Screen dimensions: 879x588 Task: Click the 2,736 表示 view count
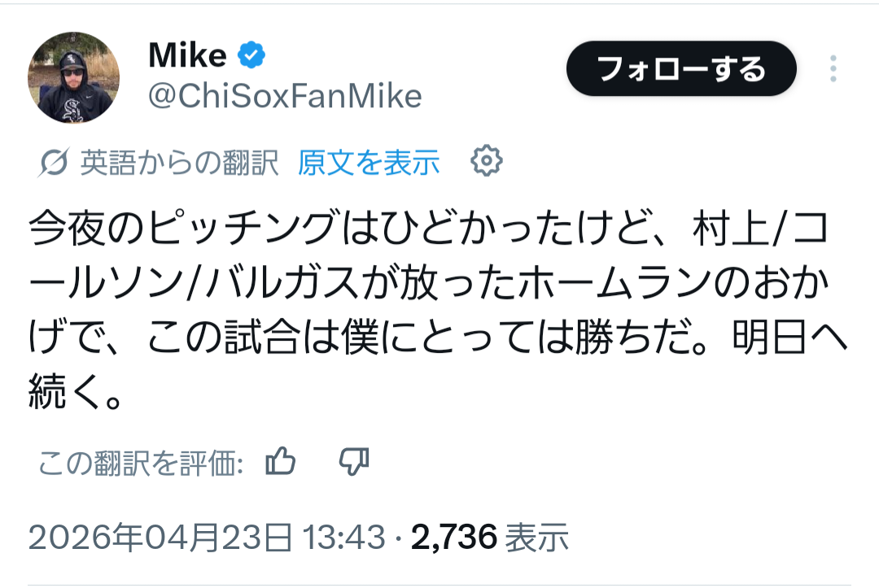490,538
